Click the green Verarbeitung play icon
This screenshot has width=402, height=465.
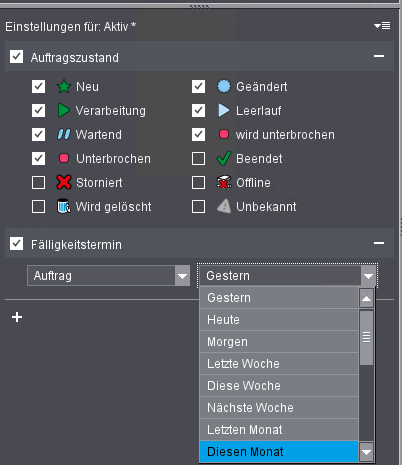[63, 110]
